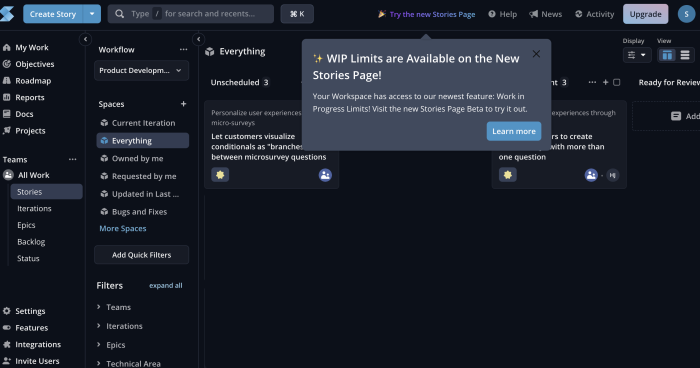Open Status in sidebar
This screenshot has height=368, width=700.
(x=28, y=258)
